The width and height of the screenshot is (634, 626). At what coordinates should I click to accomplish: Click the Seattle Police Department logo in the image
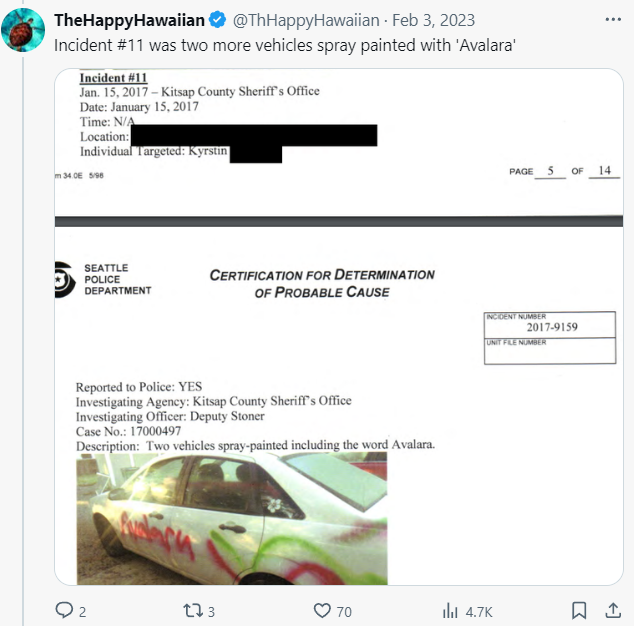pyautogui.click(x=65, y=279)
